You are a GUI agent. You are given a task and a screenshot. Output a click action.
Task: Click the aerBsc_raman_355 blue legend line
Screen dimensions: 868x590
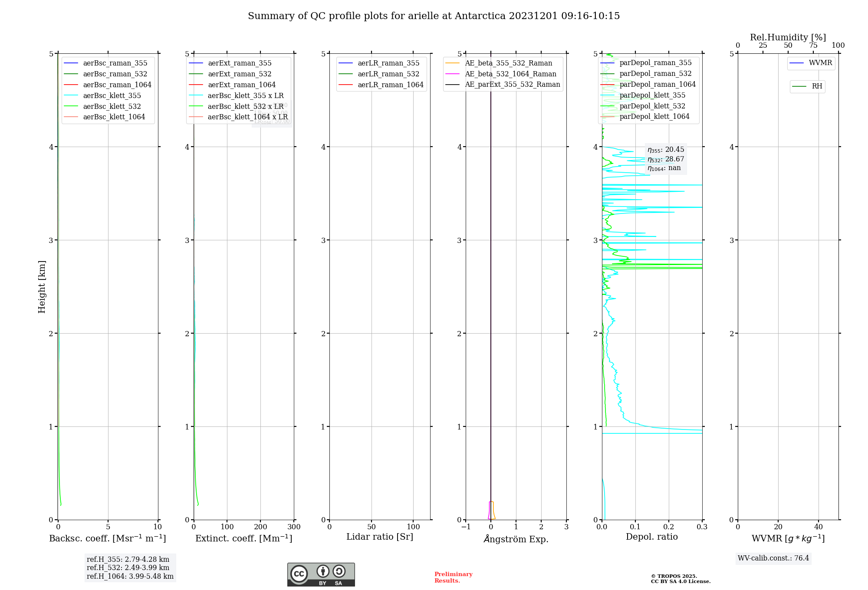(71, 63)
